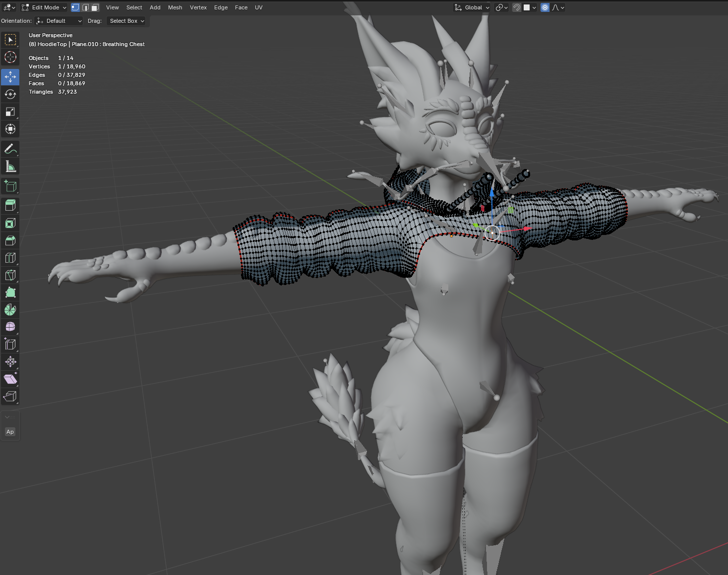Click the 'Triangles 37,923' stat
Screen dimensions: 728x575
(x=53, y=92)
